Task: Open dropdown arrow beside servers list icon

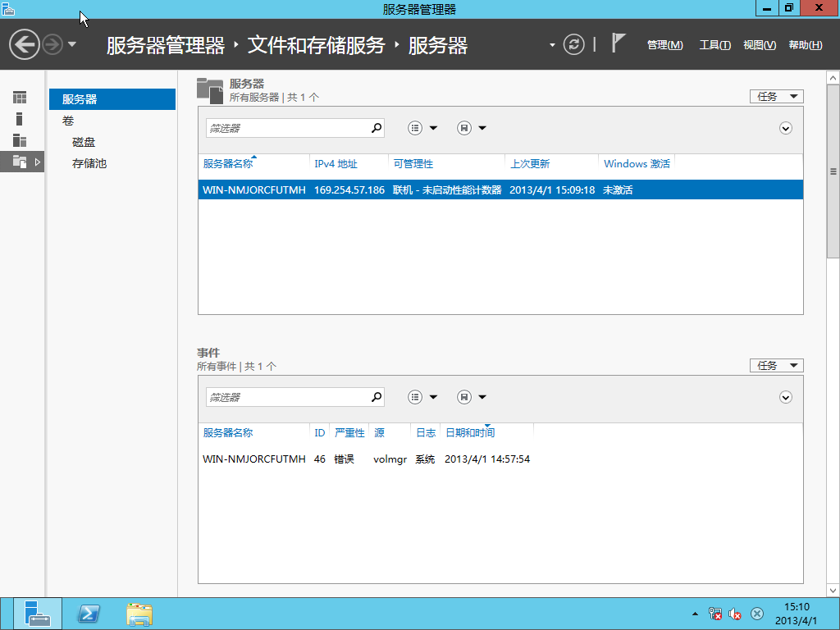Action: tap(433, 128)
